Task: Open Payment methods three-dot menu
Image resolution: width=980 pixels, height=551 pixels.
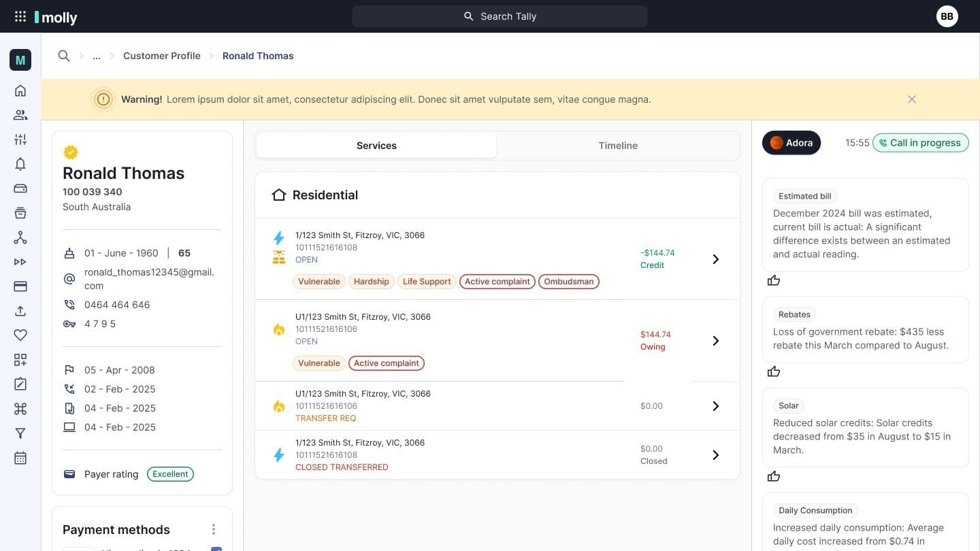Action: click(214, 529)
